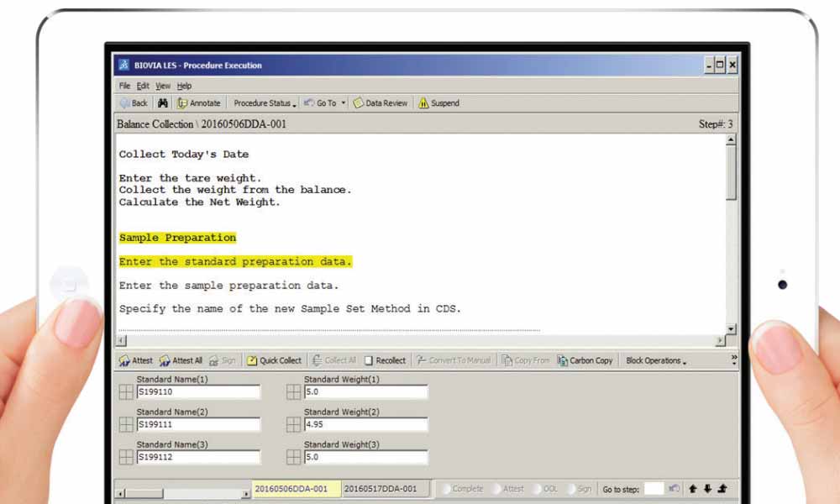
Task: Click grid icon beside Standard Weight(1)
Action: pyautogui.click(x=293, y=392)
